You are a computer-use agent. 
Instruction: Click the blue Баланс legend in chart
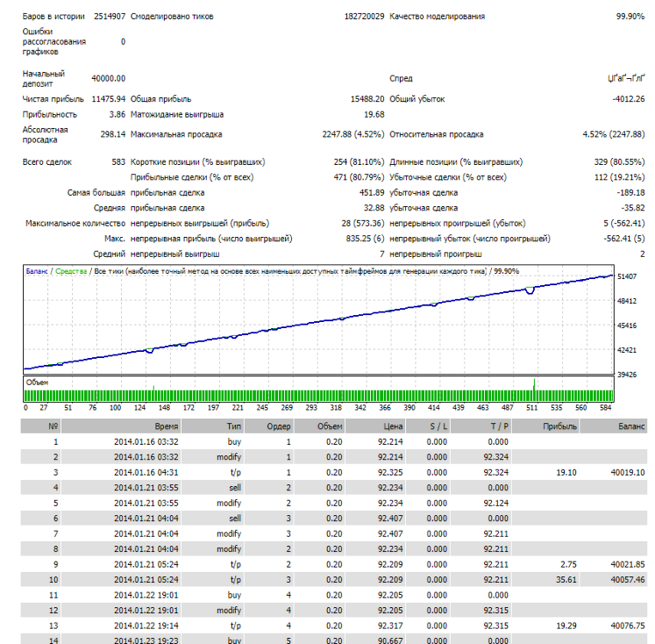(37, 271)
